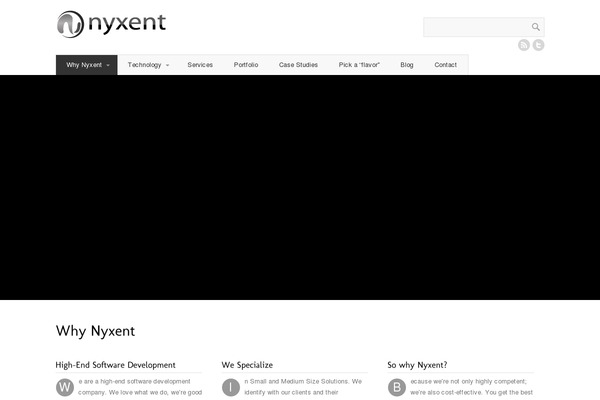Click the High-End Software Development heading
The height and width of the screenshot is (400, 600).
[116, 365]
